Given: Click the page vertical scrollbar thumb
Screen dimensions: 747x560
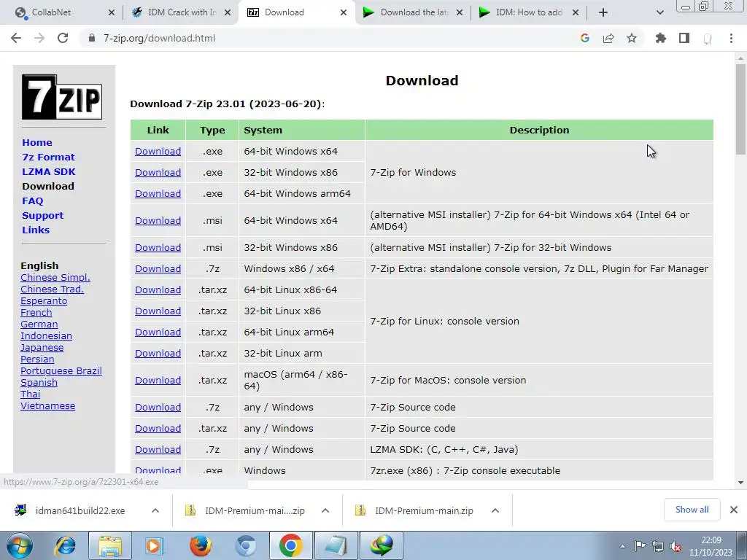Looking at the screenshot, I should [740, 109].
